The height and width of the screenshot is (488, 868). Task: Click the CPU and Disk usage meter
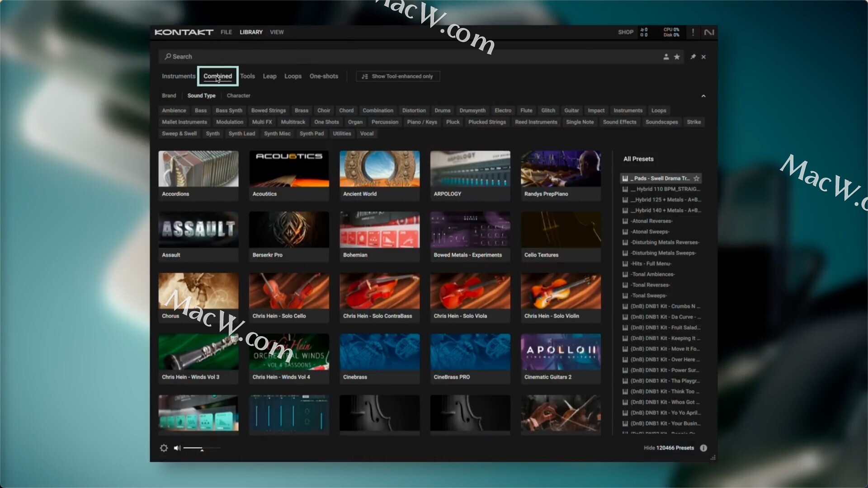click(671, 32)
